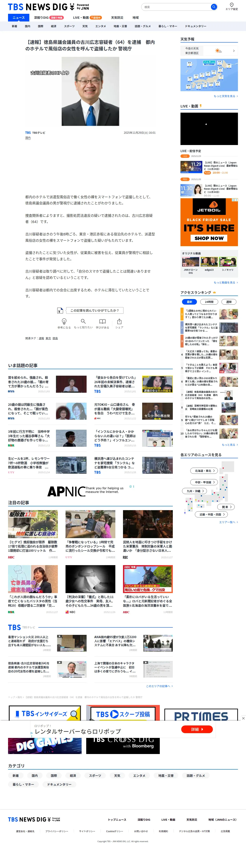Select the 最新 ranking filter
This screenshot has width=246, height=868.
[189, 302]
